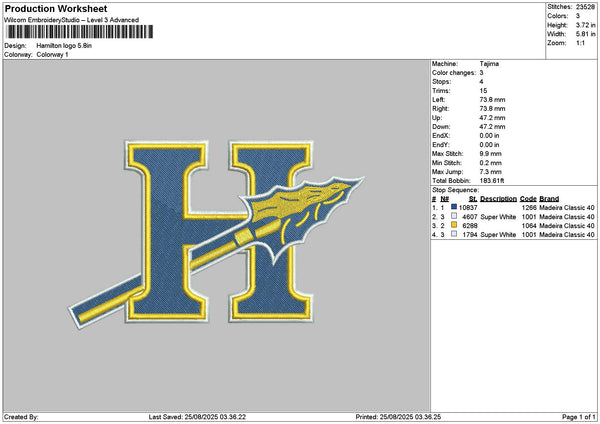The height and width of the screenshot is (424, 600).
Task: Select 'Wilcom EmbroideryStudio – Level 3 Advanced' text
Action: [72, 20]
